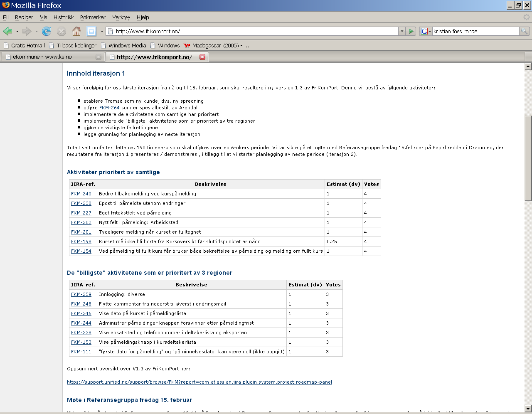Switch to the eKommune - www.ks.no tab
This screenshot has width=532, height=414.
52,57
